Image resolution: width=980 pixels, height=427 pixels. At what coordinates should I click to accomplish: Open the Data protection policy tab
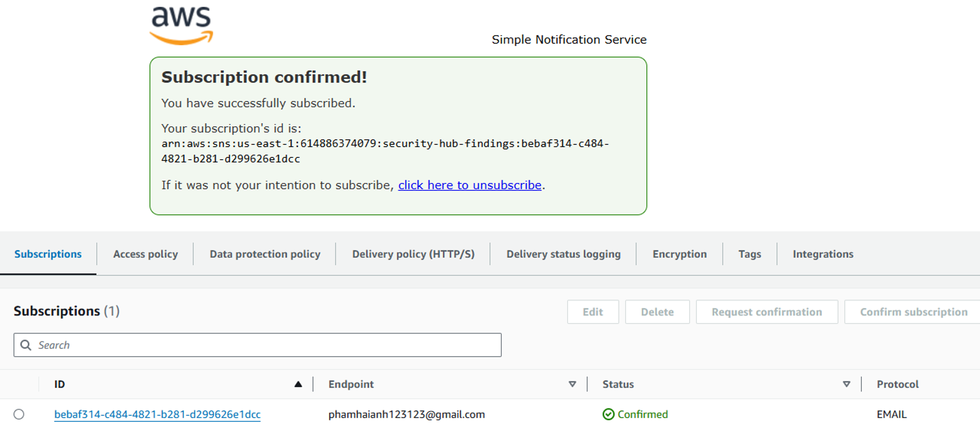pyautogui.click(x=265, y=254)
